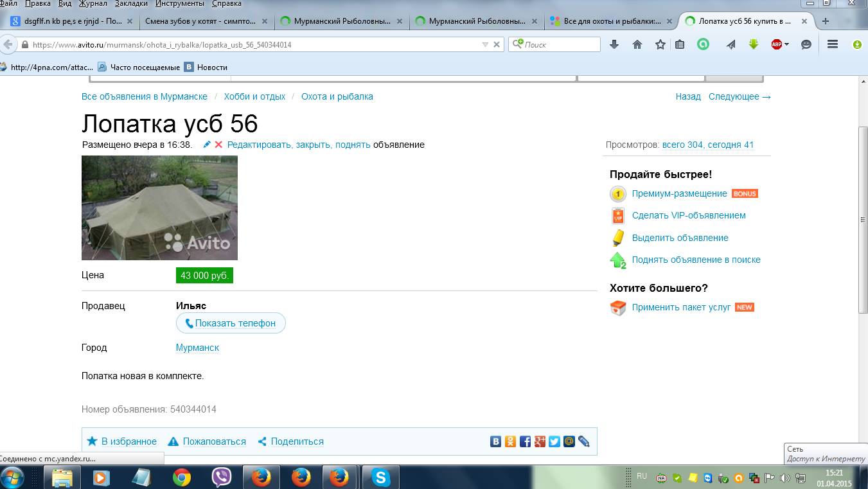
Task: Open the tent photo thumbnail
Action: pyautogui.click(x=159, y=208)
